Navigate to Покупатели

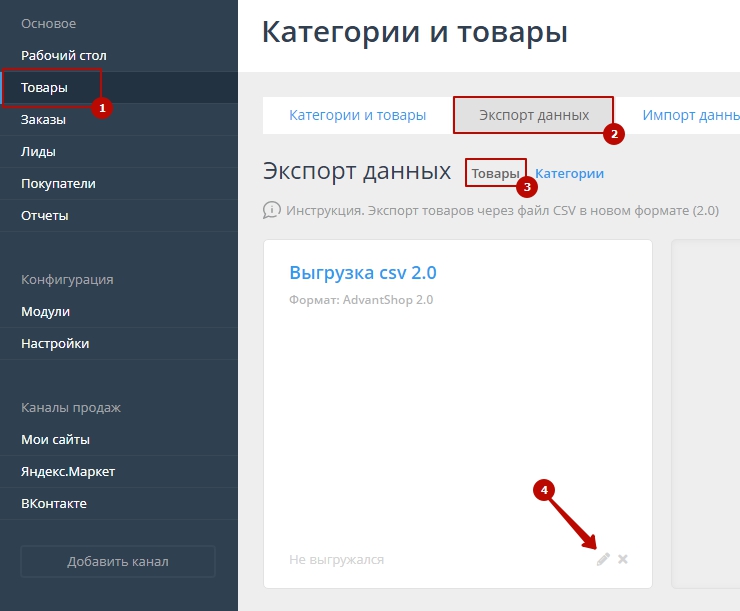coord(58,184)
